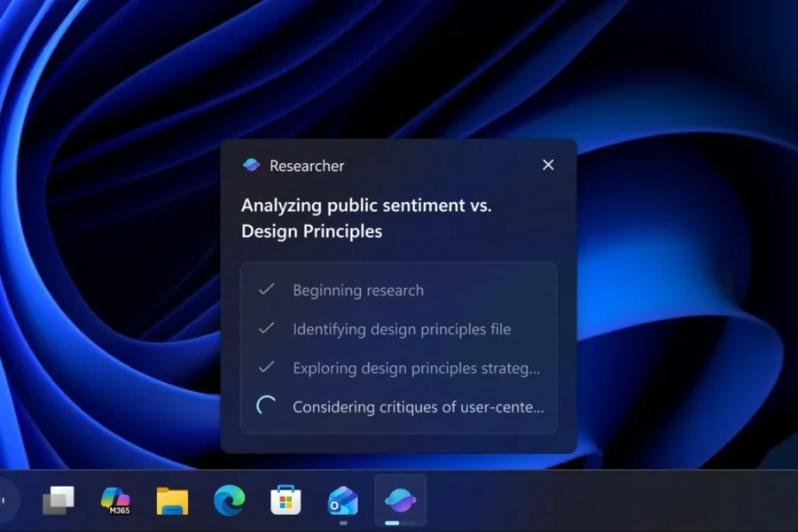Open File Explorer from the taskbar

(x=172, y=501)
